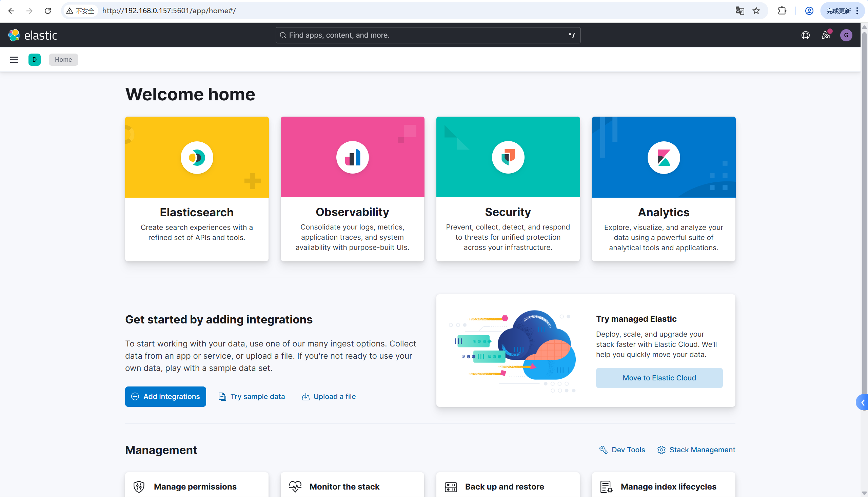Open the Kibana navigation menu
This screenshot has height=497, width=868.
(x=14, y=59)
